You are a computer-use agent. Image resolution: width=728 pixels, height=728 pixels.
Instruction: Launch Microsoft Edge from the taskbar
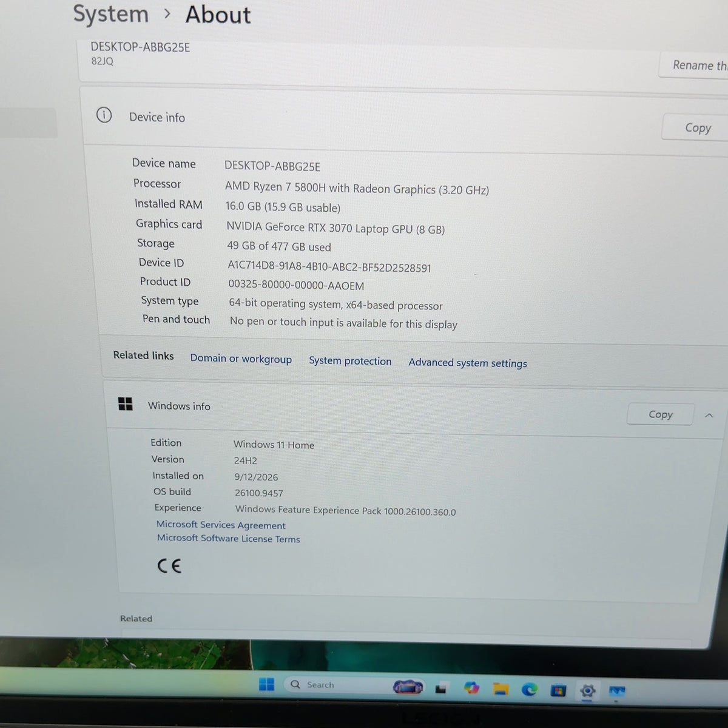coord(530,689)
